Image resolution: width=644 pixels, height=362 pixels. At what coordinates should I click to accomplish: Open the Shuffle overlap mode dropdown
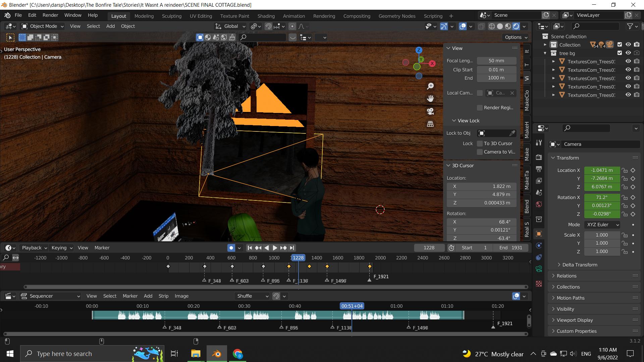pos(253,296)
